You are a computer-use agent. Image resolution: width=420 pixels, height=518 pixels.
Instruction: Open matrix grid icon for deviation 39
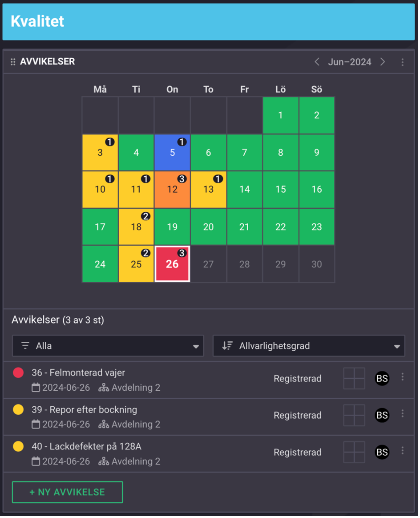point(354,416)
